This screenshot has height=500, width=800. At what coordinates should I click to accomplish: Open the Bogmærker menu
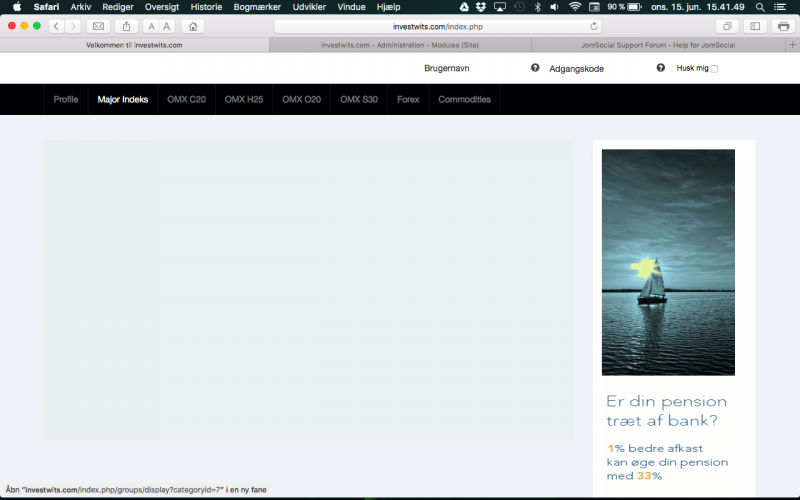[257, 7]
